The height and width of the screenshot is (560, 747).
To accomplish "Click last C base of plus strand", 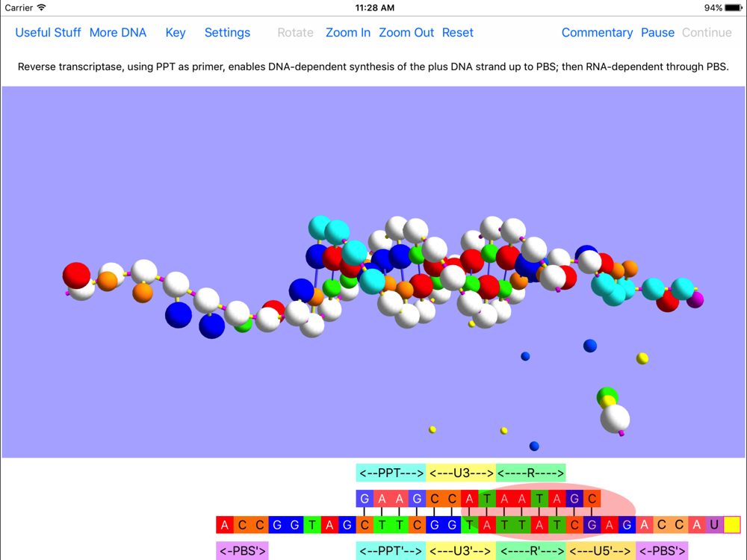I will (x=592, y=499).
